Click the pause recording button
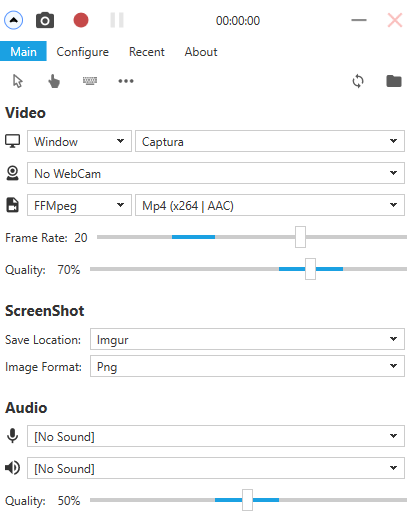 click(x=117, y=20)
